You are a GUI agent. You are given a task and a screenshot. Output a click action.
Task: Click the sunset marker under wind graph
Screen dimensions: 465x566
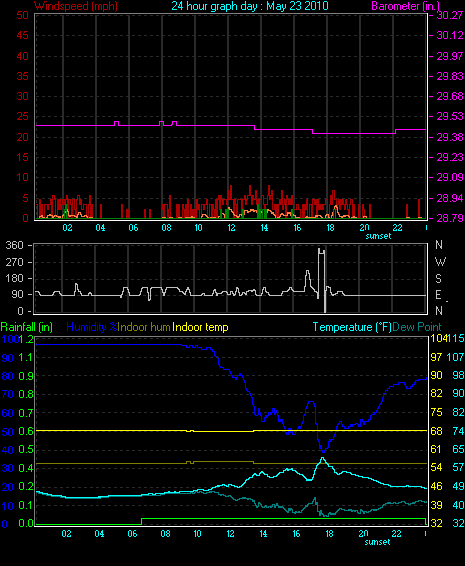click(x=378, y=236)
